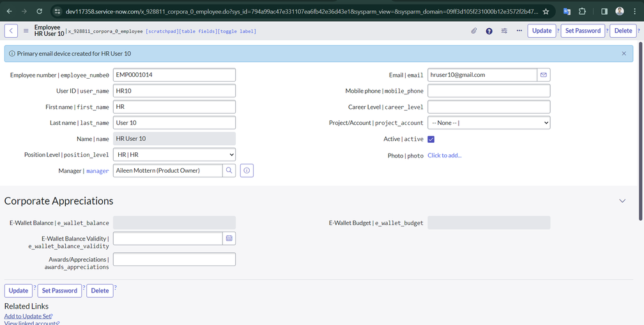Click in the Awards/Appreciations field
This screenshot has height=325, width=644.
[x=174, y=259]
